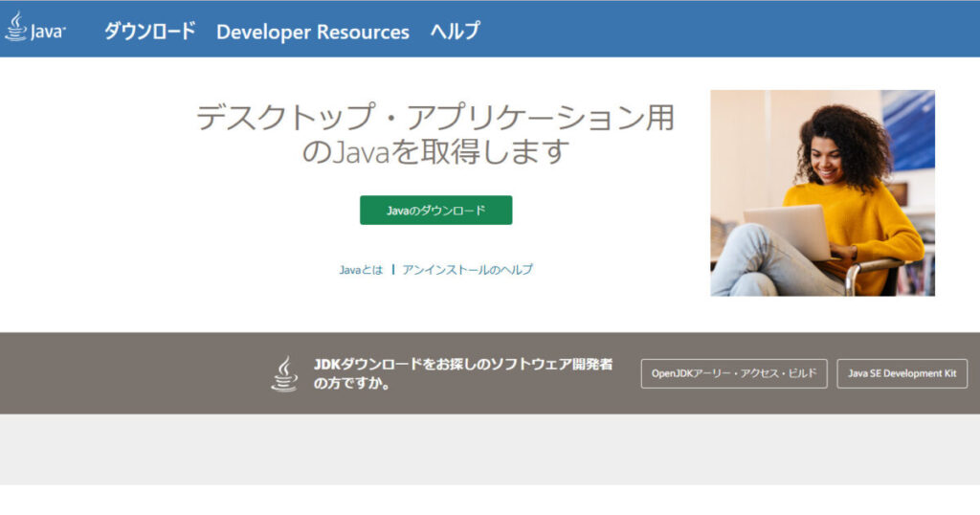Image resolution: width=980 pixels, height=515 pixels.
Task: Click the Java cup icon in the gray banner
Action: click(x=284, y=373)
